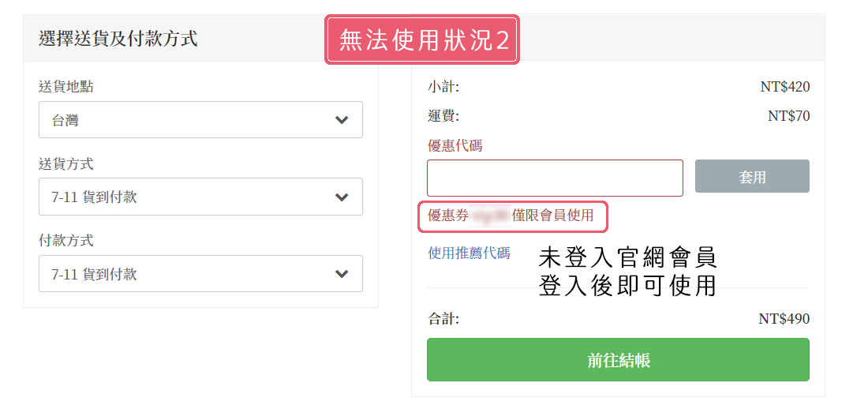868x409 pixels.
Task: Click the chevron arrow in 送貨地點 field
Action: pos(342,120)
